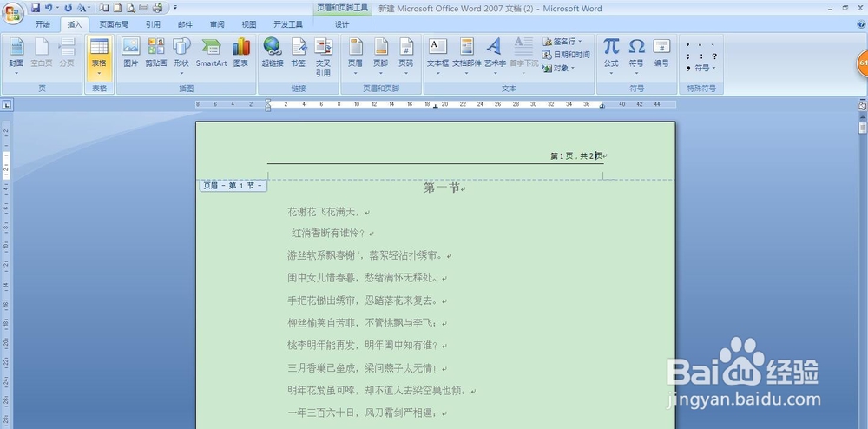Click the line 红消香断有谁怜
This screenshot has height=429, width=868.
tap(328, 233)
